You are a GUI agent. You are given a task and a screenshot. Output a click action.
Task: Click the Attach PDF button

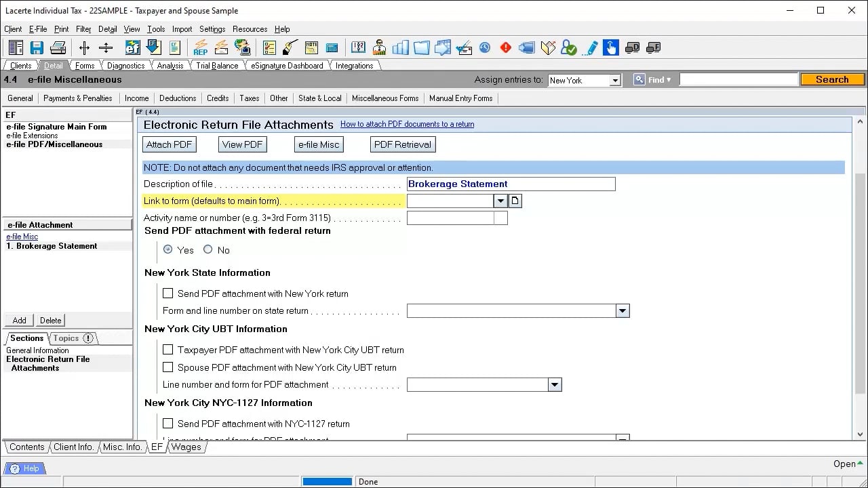[170, 144]
